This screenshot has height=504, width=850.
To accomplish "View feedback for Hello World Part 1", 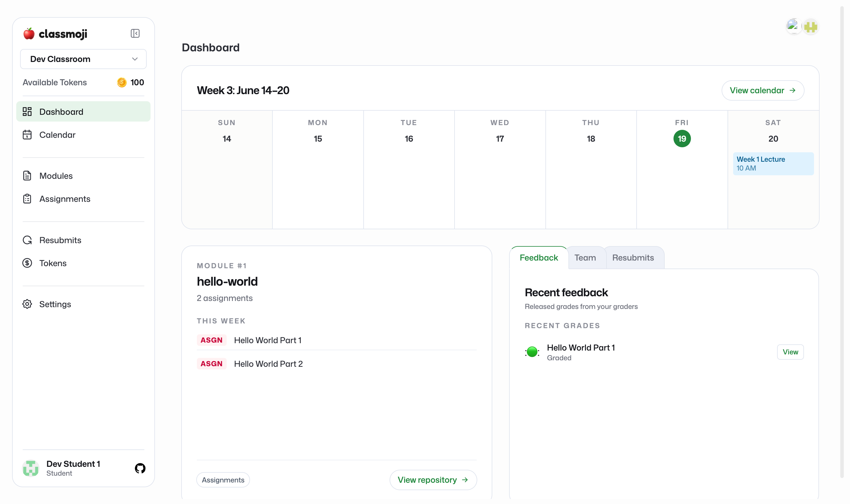I will click(x=790, y=352).
